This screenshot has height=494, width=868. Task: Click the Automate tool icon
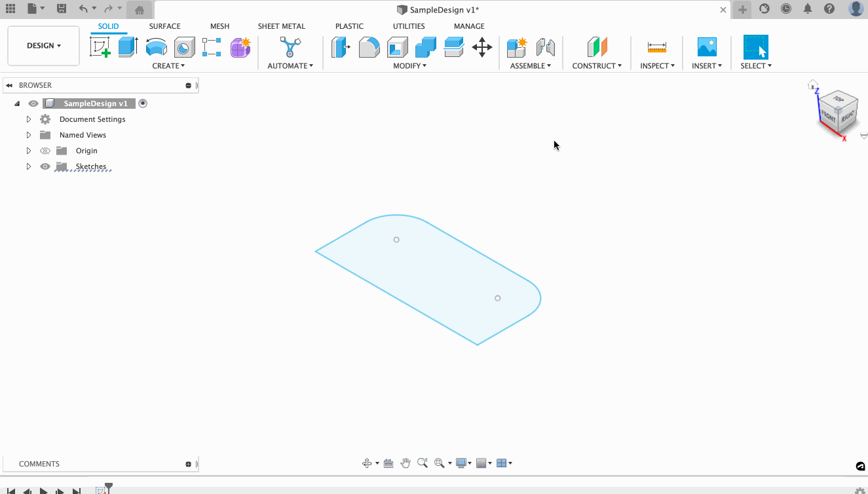(x=290, y=47)
